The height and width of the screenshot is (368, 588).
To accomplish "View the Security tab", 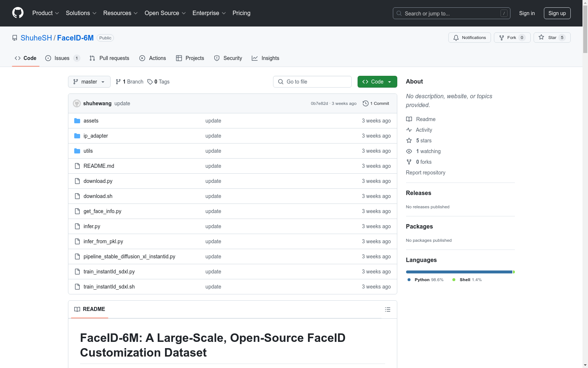I will click(x=228, y=58).
